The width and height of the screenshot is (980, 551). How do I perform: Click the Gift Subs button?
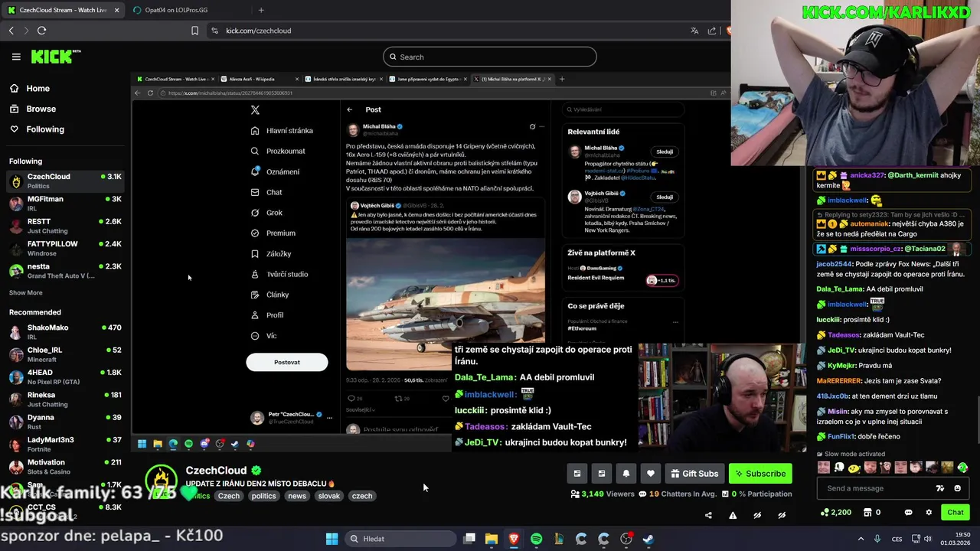click(694, 474)
